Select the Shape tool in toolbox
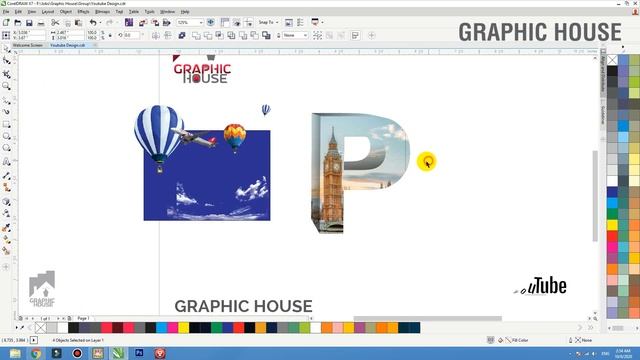 tap(7, 61)
